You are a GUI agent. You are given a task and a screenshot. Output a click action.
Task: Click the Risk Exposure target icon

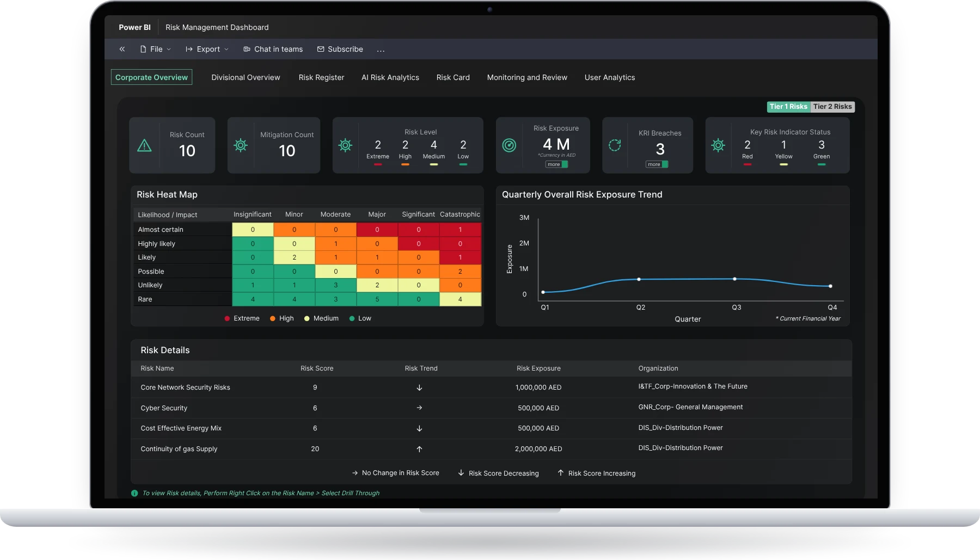[x=509, y=145]
